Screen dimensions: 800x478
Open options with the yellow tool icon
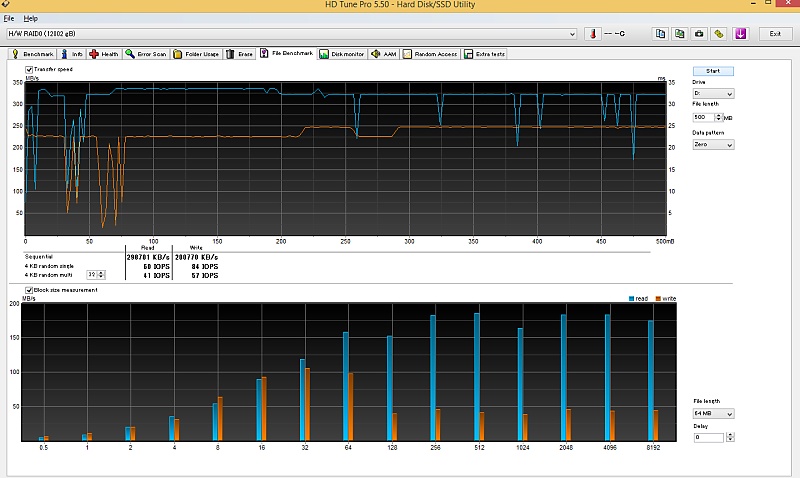click(719, 34)
